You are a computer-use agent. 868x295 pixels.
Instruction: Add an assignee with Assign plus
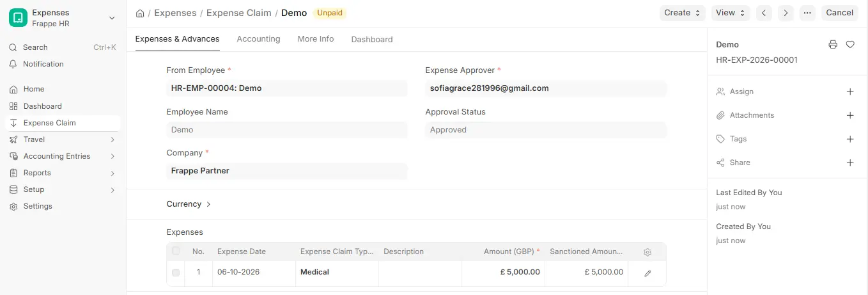coord(850,92)
